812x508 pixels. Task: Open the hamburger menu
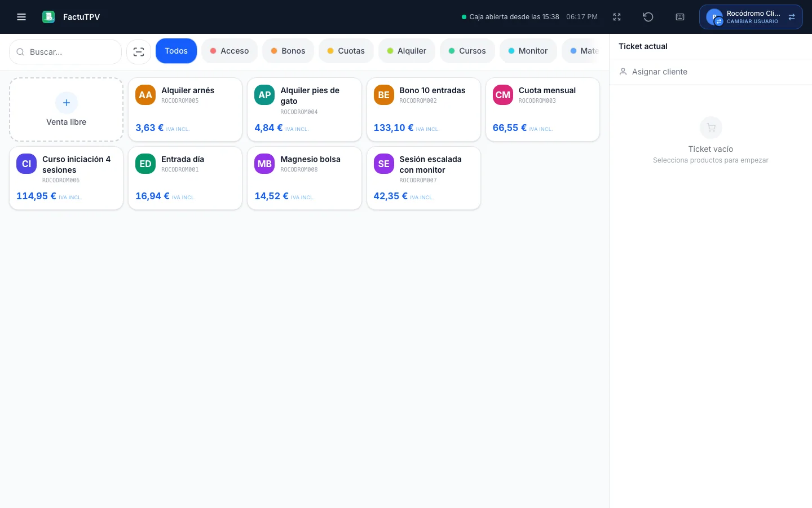point(21,17)
